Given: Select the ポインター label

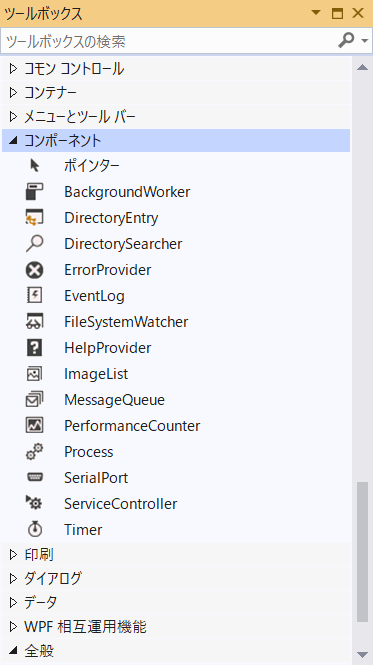Looking at the screenshot, I should click(x=92, y=165).
